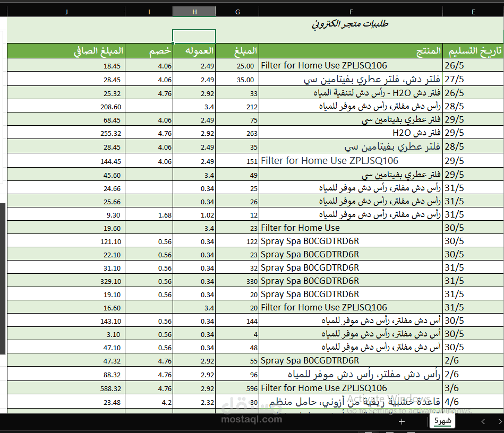Click the المنتج column header cell
Screen dimensions: 504x433
click(x=351, y=50)
